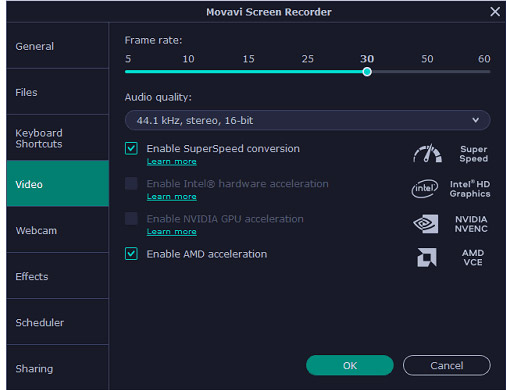Click the Cancel button

(447, 365)
